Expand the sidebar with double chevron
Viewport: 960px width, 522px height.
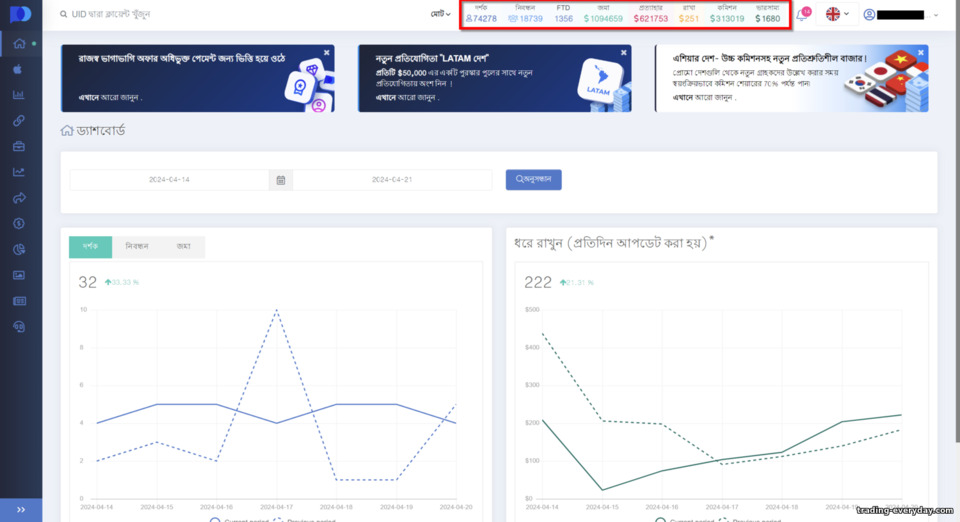pyautogui.click(x=21, y=510)
